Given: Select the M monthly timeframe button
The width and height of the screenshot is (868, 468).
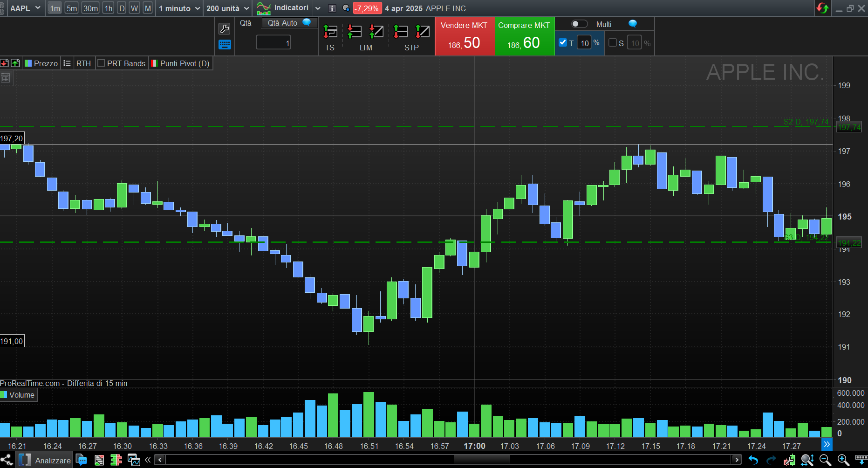Looking at the screenshot, I should [x=148, y=8].
